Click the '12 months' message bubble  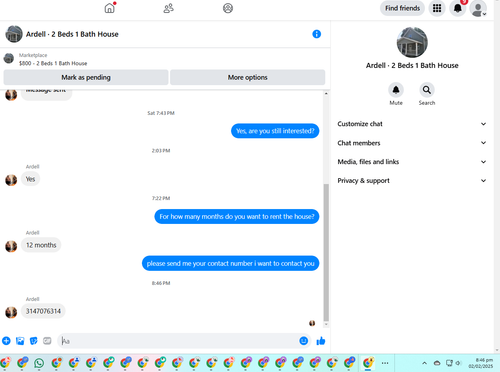click(x=41, y=245)
